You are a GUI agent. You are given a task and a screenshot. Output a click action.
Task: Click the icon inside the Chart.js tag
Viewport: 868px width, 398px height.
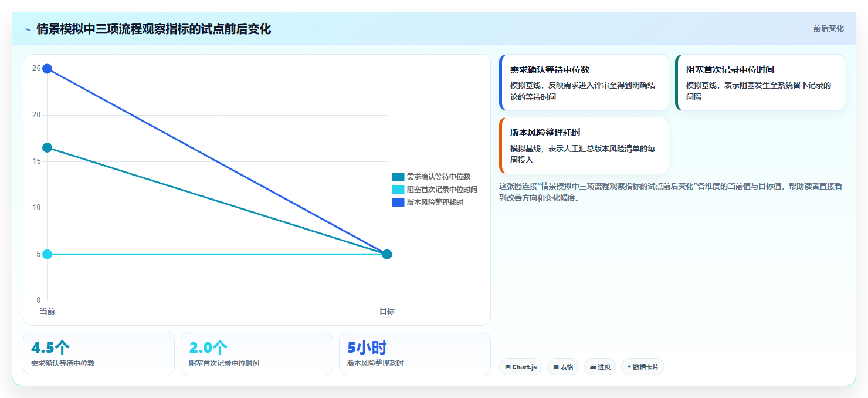pos(508,367)
